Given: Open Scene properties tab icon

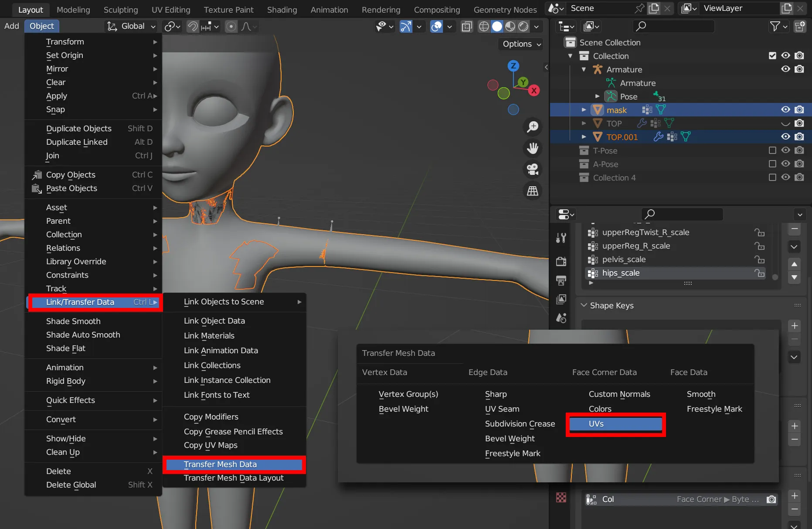Looking at the screenshot, I should (x=561, y=318).
